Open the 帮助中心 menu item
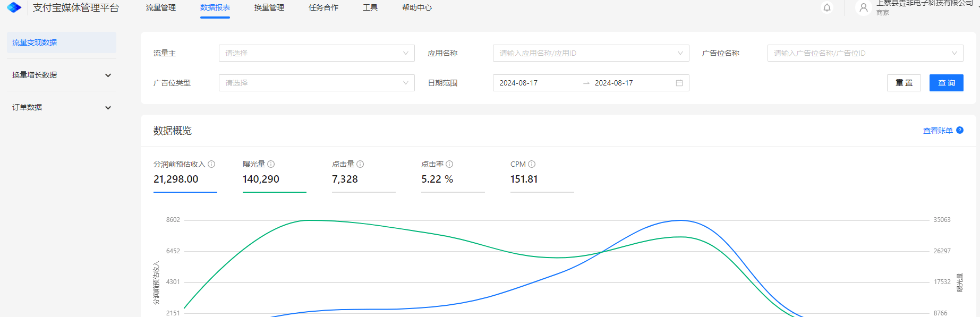Viewport: 980px width, 317px height. pos(417,7)
